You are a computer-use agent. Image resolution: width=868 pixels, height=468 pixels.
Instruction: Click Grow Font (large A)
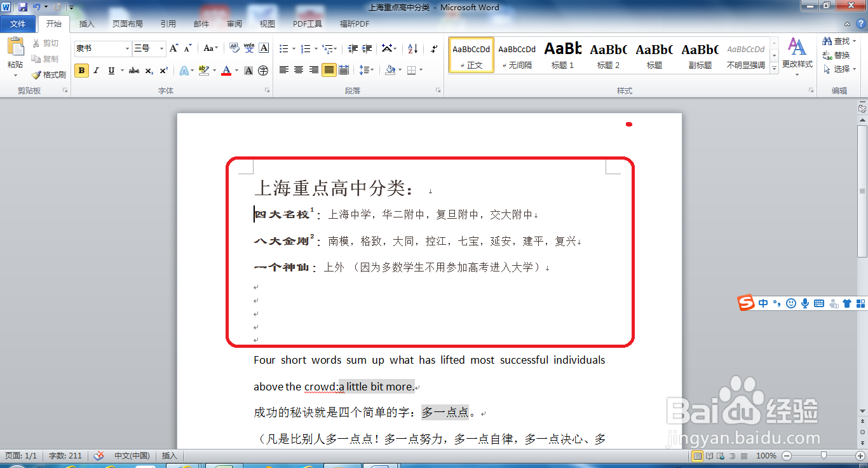pyautogui.click(x=174, y=48)
